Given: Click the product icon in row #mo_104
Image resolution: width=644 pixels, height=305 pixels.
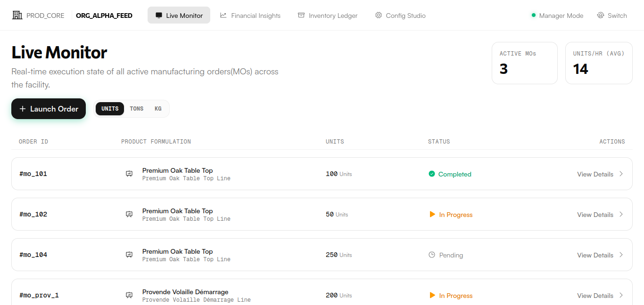Looking at the screenshot, I should [129, 255].
